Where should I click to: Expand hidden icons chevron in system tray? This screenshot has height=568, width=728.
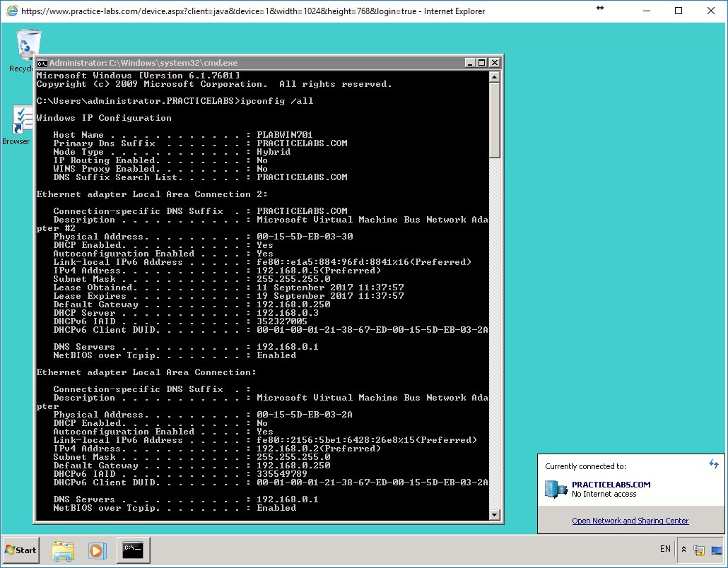coord(682,550)
